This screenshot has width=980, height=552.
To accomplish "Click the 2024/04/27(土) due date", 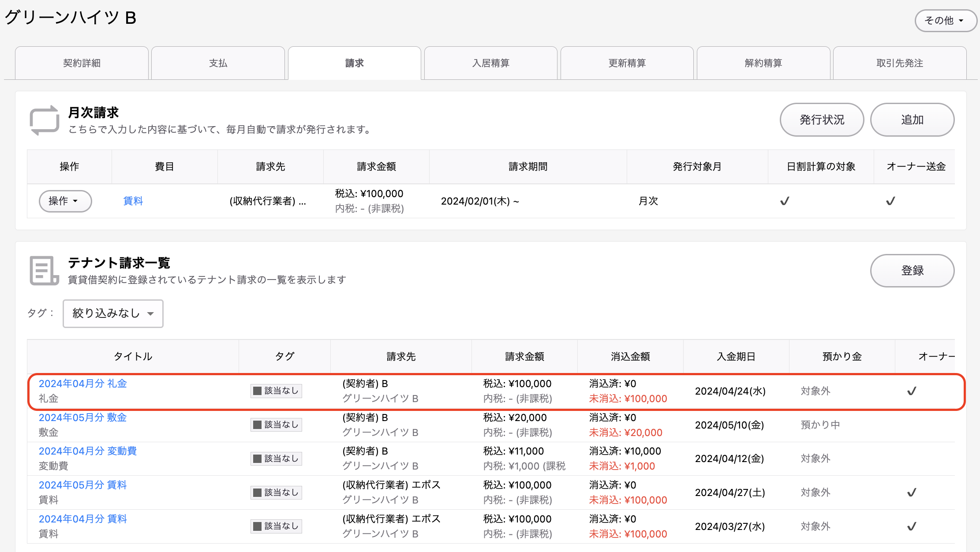I will (730, 492).
